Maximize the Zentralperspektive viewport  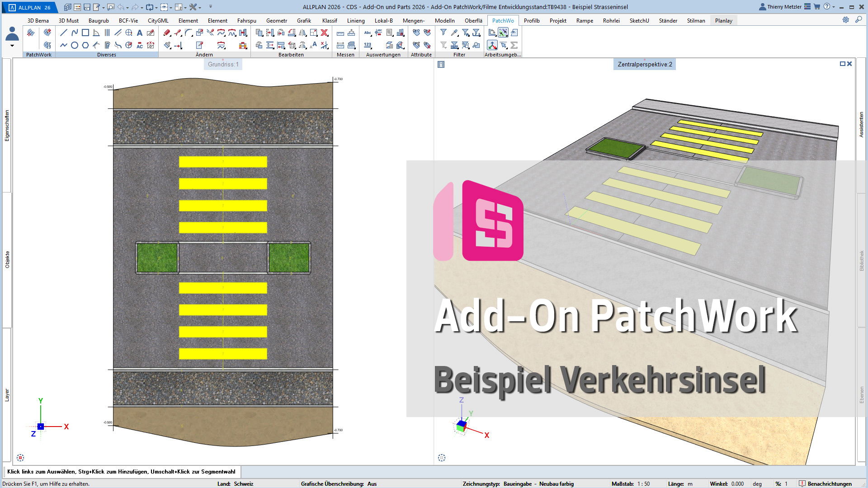tap(842, 64)
